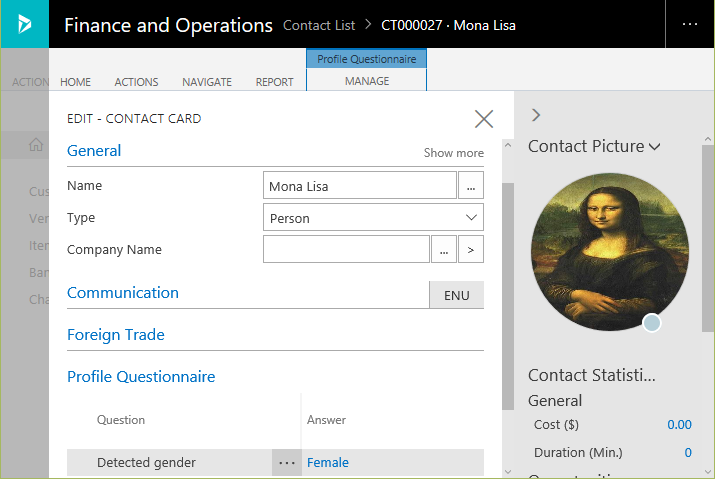This screenshot has height=479, width=715.
Task: Click the Company Name input field
Action: pos(346,249)
